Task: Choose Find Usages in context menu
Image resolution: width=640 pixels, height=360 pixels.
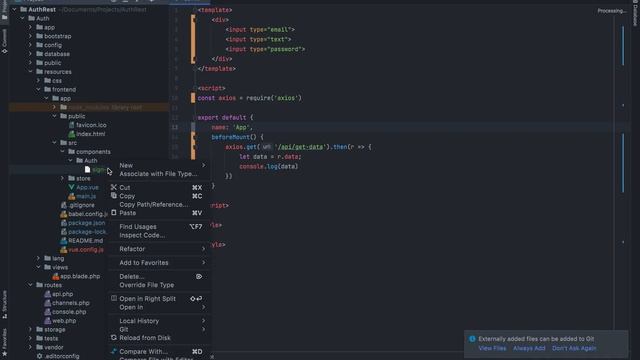Action: [159, 227]
